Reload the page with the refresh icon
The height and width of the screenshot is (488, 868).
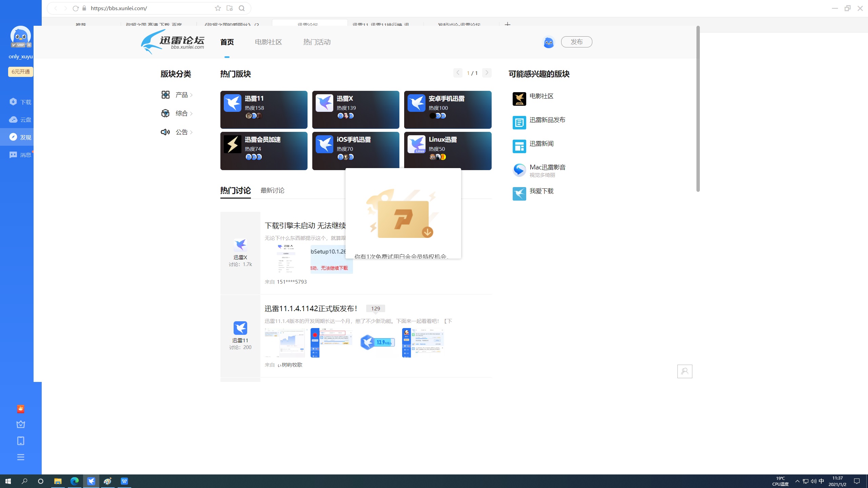(76, 8)
